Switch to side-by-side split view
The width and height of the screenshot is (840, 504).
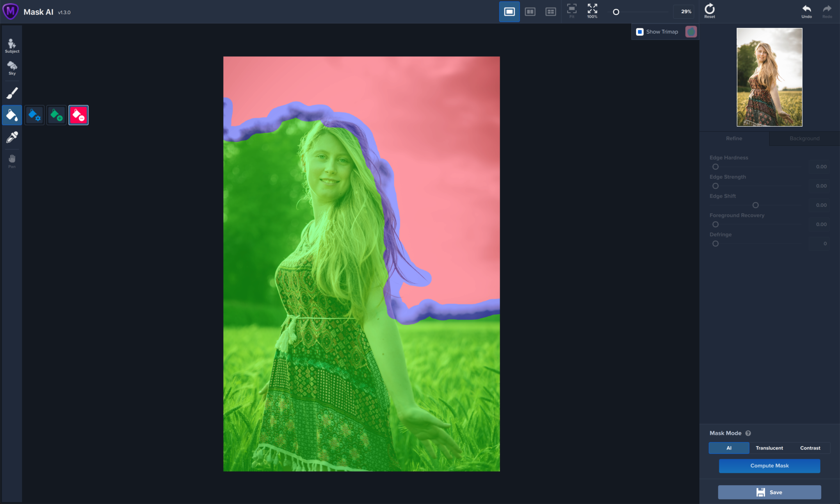530,12
